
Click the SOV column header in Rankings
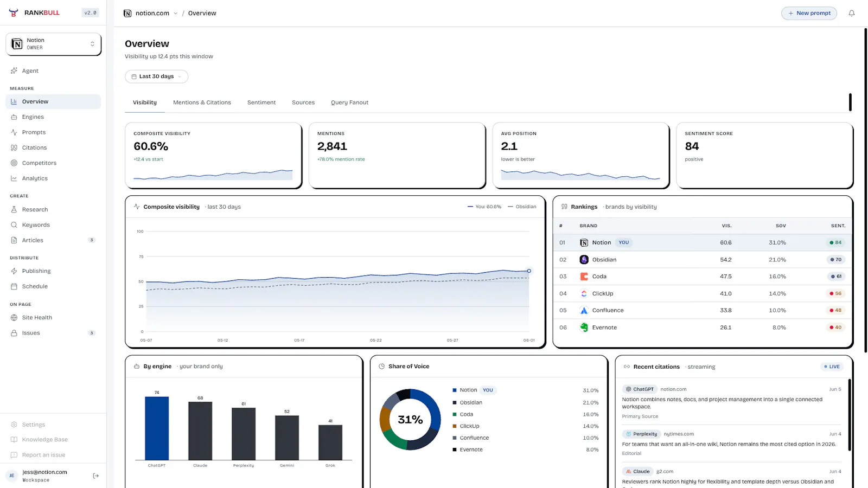point(781,226)
